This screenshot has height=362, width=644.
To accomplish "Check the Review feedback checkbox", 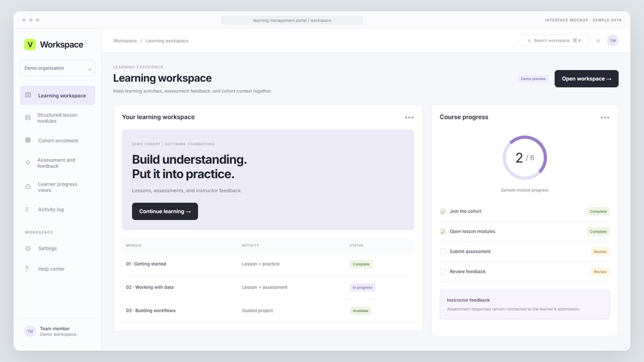I will click(443, 272).
